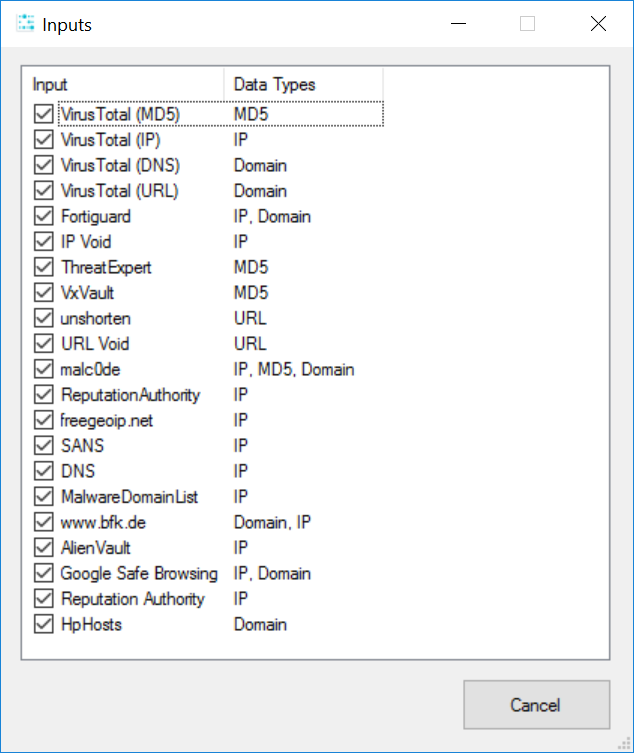Select the ThreatExpert row label

106,267
